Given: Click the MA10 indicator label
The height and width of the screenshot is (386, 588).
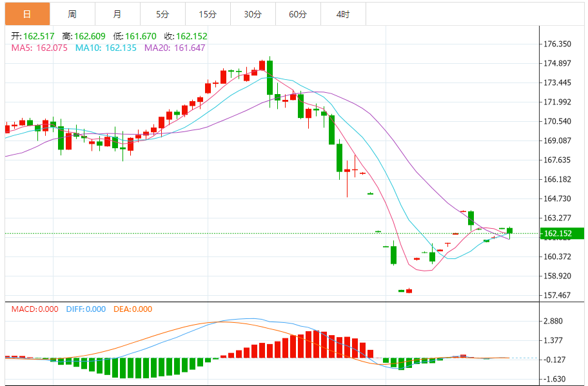Looking at the screenshot, I should [x=106, y=48].
